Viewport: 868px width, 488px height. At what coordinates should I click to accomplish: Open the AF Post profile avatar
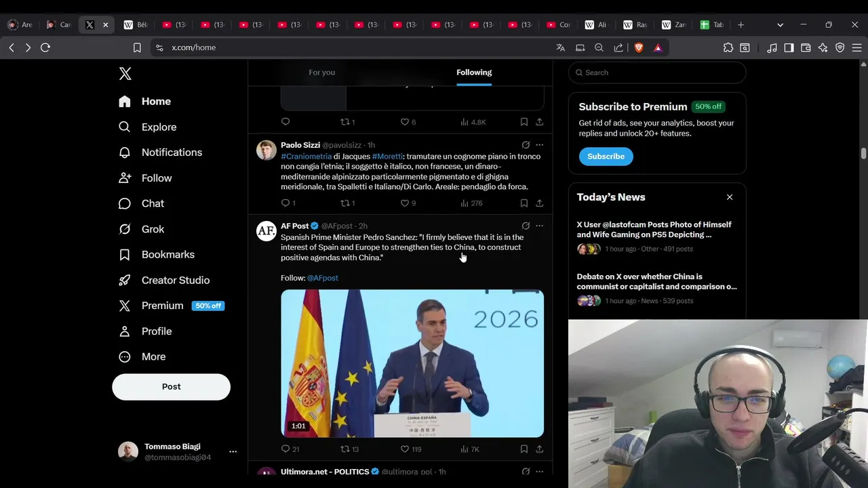[x=267, y=230]
